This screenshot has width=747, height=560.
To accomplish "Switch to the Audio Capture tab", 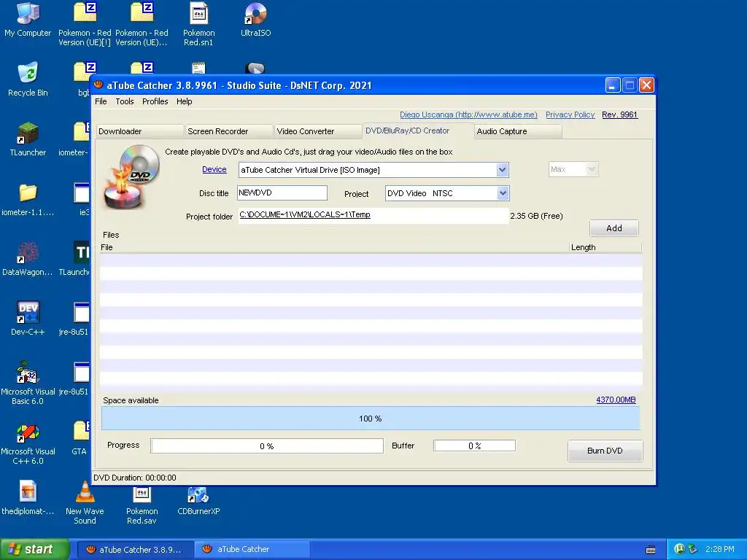I will click(x=519, y=131).
